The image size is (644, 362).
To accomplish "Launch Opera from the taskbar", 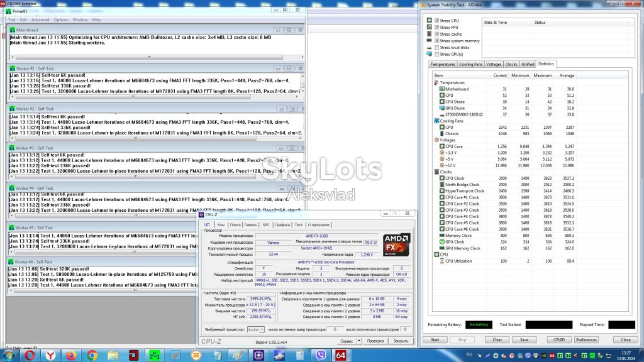I will pos(30,355).
